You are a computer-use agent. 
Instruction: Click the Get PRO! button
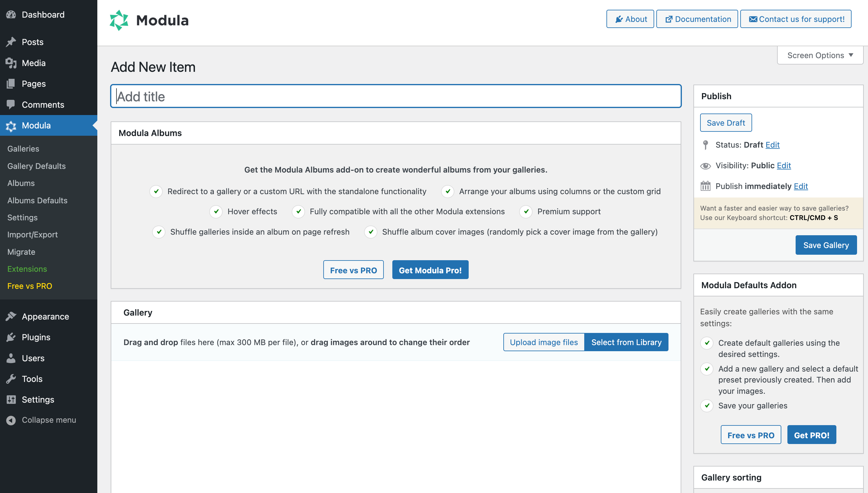click(811, 435)
